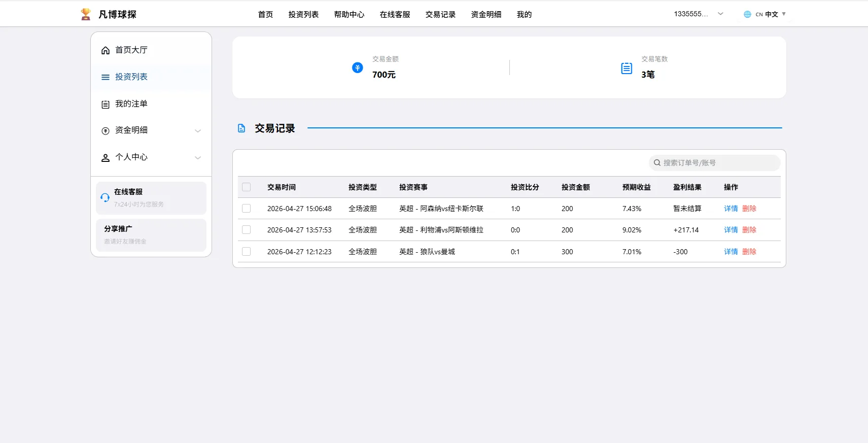Focus the 搜索订单号/账号 search field
The image size is (868, 443).
(x=714, y=163)
